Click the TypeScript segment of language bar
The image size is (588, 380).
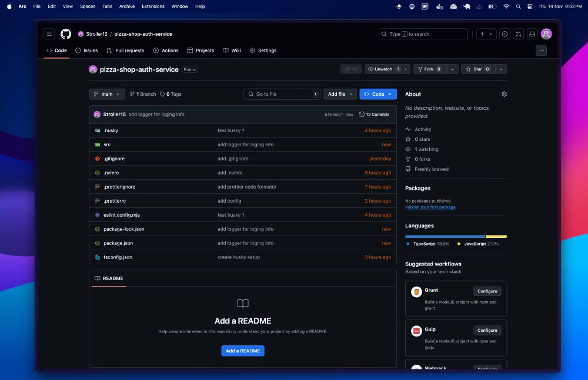click(445, 237)
